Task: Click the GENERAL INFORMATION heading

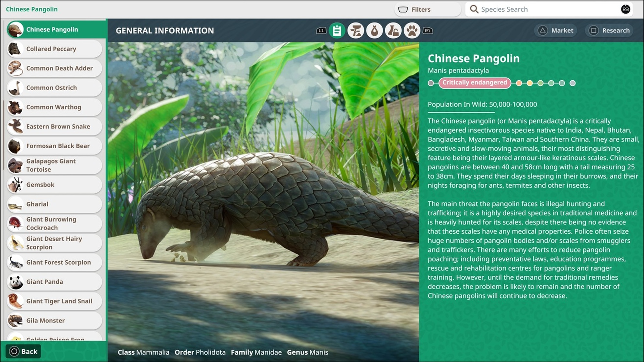Action: [x=165, y=31]
